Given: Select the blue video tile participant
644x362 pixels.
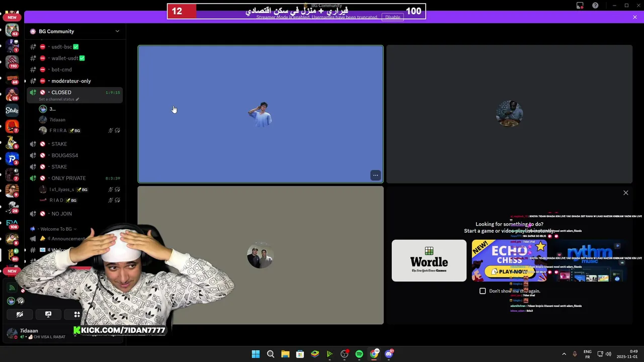Looking at the screenshot, I should click(x=261, y=114).
